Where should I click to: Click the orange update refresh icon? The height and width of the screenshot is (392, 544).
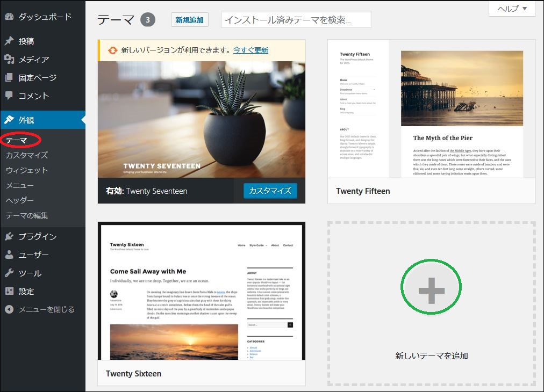pyautogui.click(x=112, y=50)
